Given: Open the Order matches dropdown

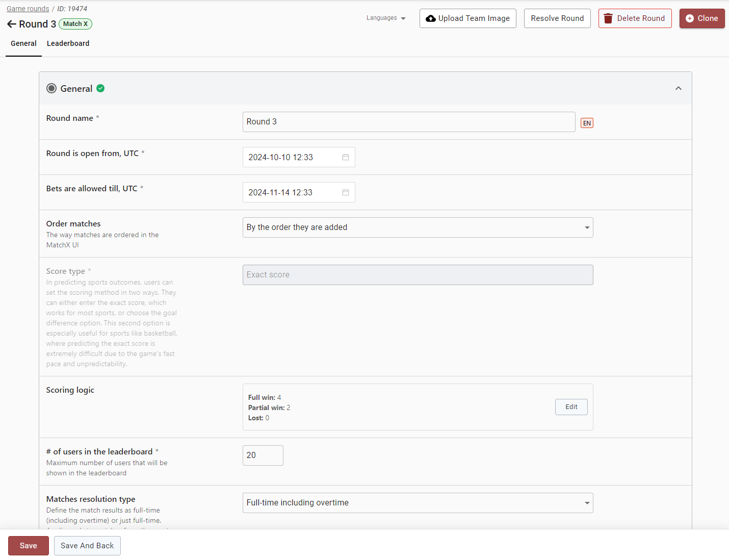Looking at the screenshot, I should pos(417,227).
